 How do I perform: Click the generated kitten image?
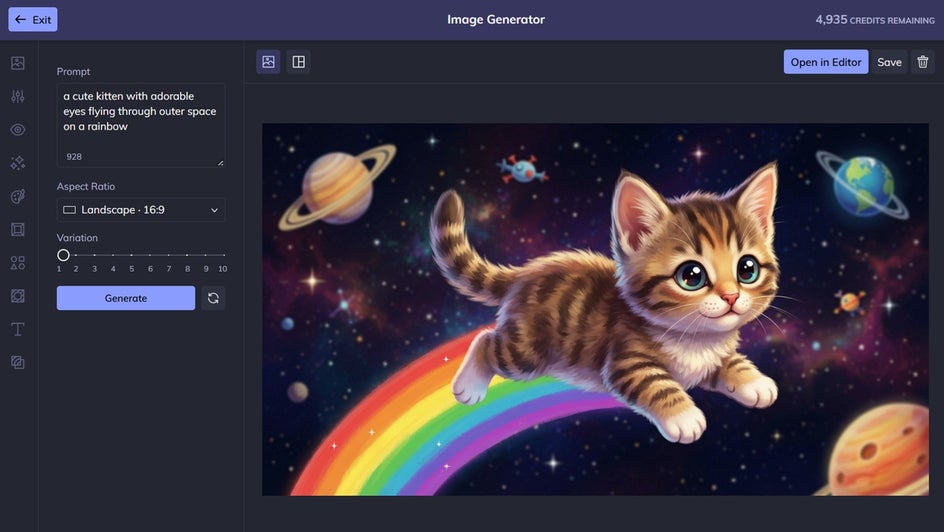(x=595, y=309)
